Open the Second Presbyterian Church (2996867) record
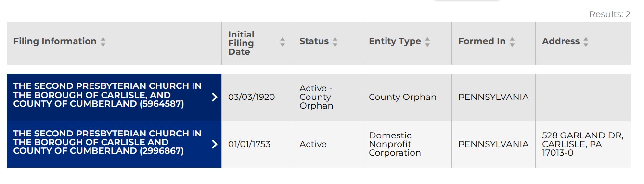The image size is (644, 184). [107, 142]
